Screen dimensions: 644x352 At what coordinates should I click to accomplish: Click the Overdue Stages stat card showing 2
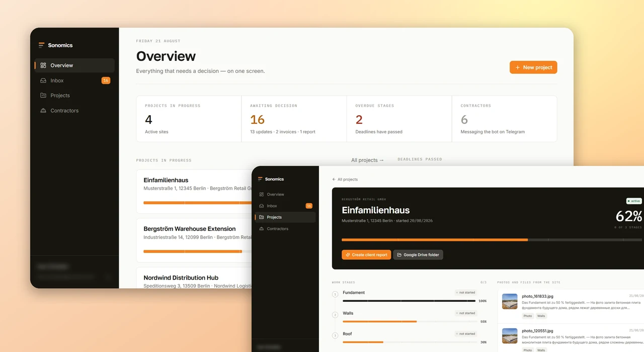pos(399,119)
